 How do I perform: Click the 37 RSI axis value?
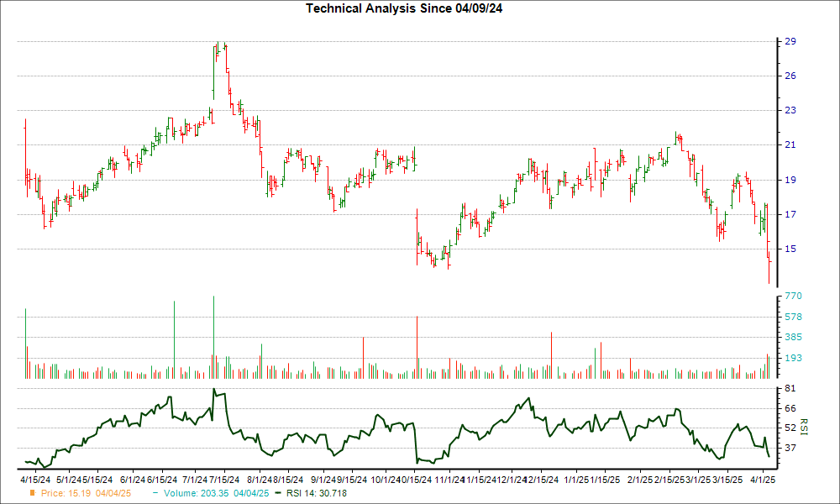(x=790, y=448)
